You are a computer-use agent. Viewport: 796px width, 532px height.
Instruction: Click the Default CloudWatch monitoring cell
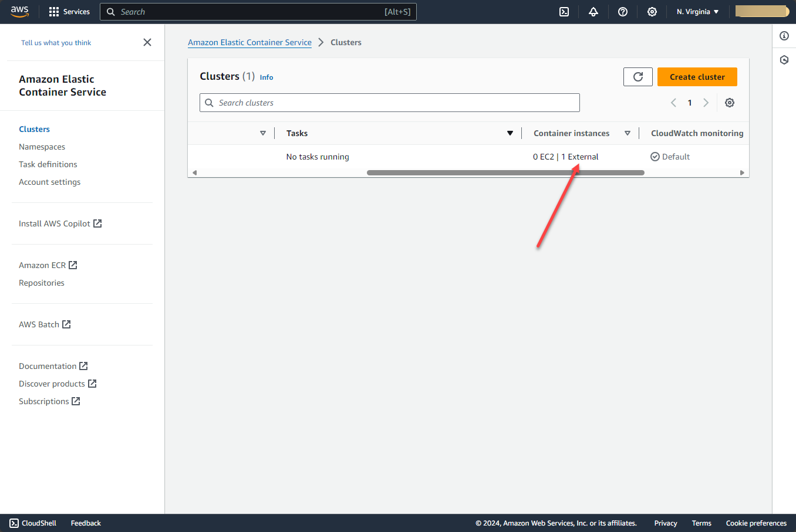click(670, 157)
